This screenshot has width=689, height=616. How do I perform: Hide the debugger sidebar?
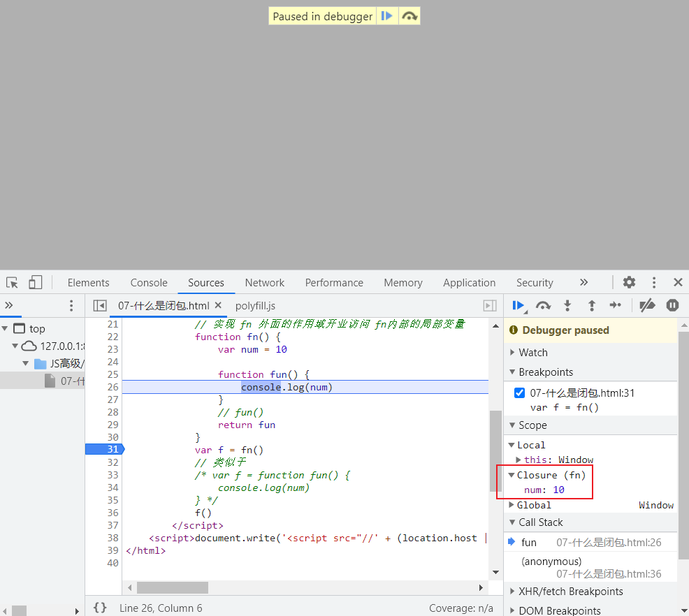click(490, 306)
